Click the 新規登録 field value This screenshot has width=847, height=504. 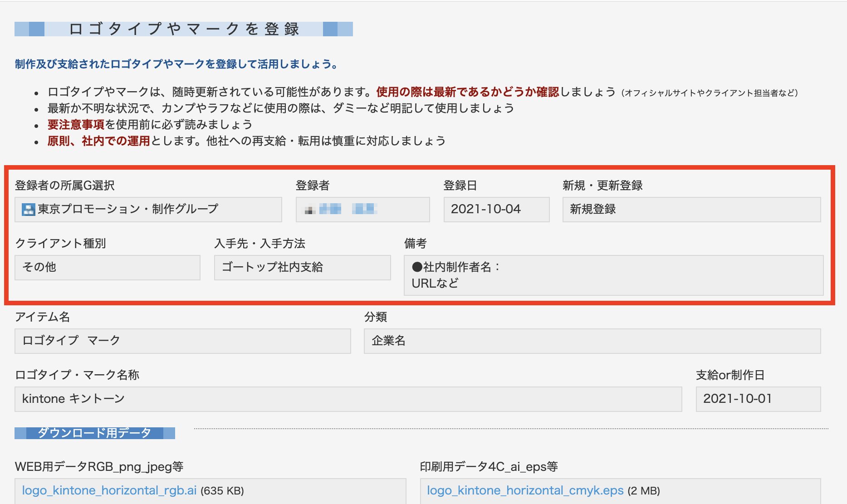pyautogui.click(x=692, y=209)
